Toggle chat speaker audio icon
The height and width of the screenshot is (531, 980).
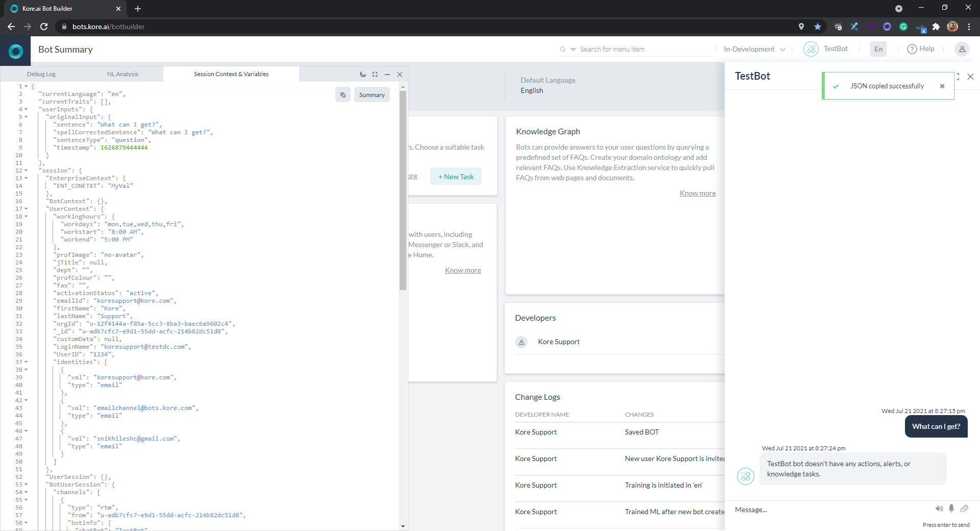click(939, 509)
